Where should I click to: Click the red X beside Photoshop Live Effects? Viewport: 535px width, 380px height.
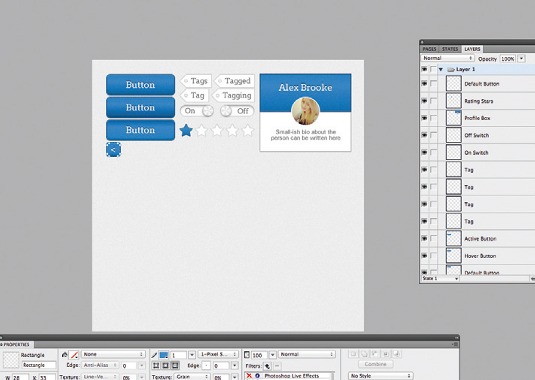tap(249, 376)
